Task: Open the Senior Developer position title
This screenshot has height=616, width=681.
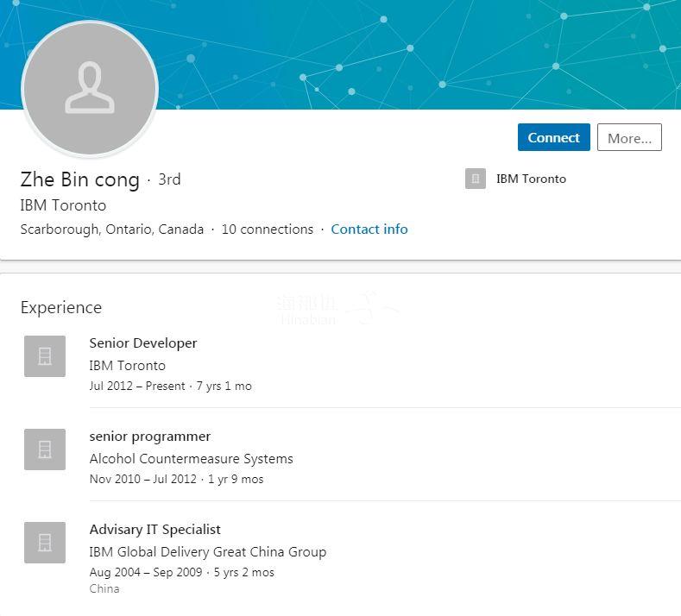Action: [x=143, y=343]
